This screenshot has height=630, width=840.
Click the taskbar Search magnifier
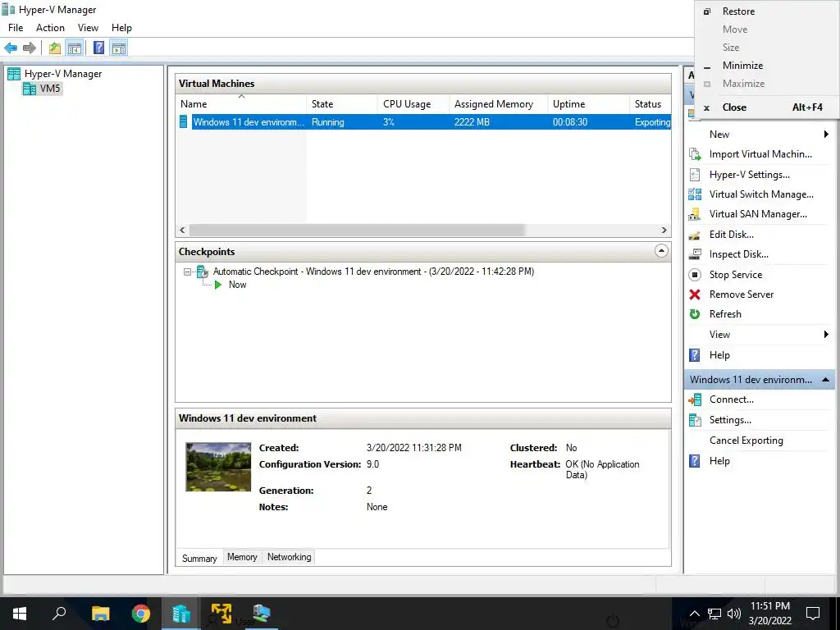(x=59, y=614)
